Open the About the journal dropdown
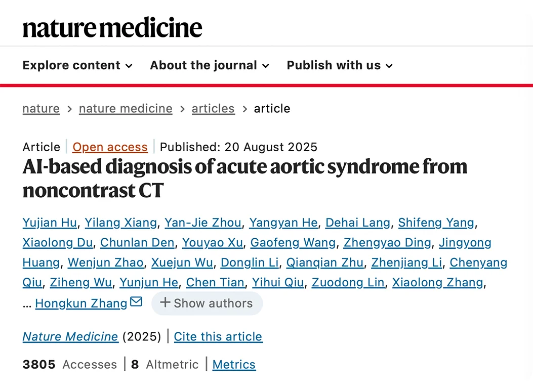 tap(209, 65)
